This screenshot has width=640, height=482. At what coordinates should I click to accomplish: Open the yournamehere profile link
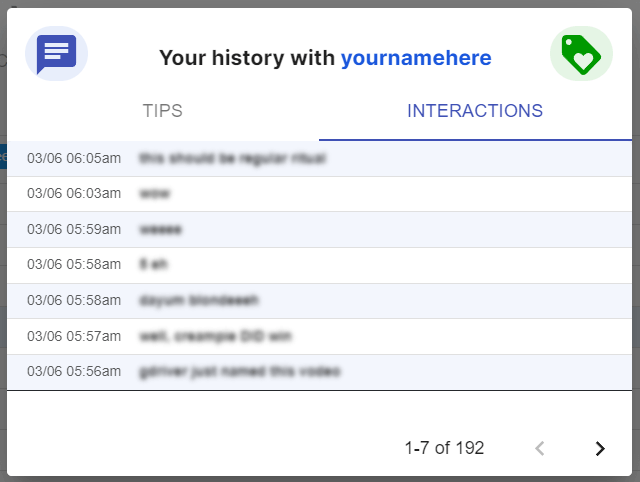[x=416, y=59]
